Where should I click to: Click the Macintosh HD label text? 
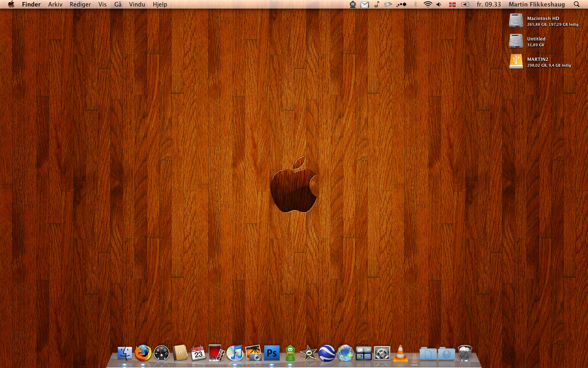click(x=543, y=18)
